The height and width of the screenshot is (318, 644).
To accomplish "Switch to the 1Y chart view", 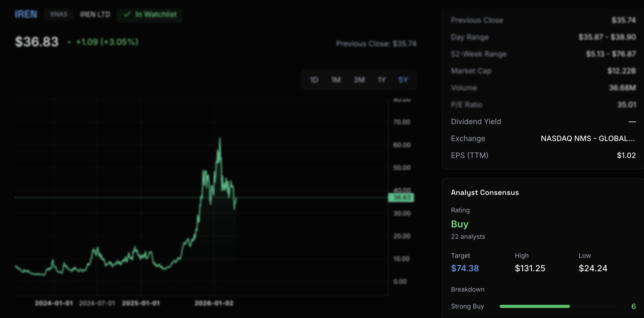I will pos(381,80).
